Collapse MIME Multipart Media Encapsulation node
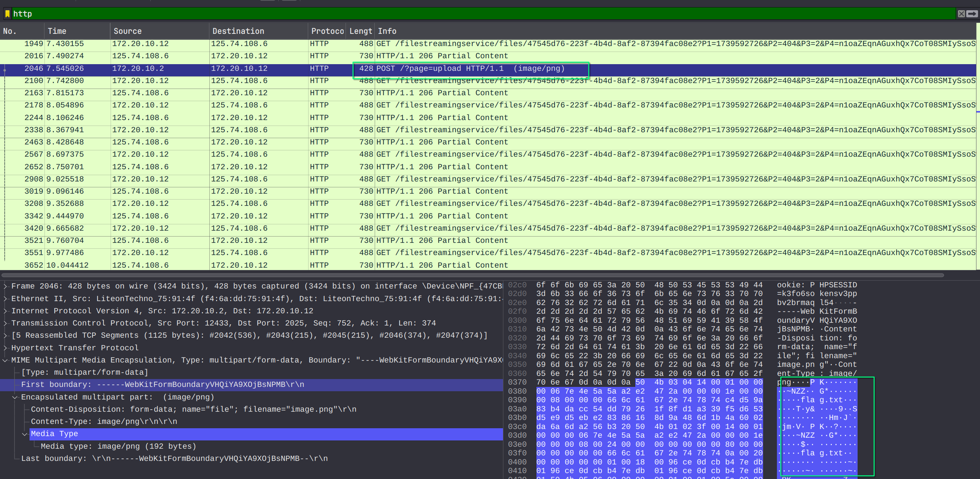The height and width of the screenshot is (479, 980). pyautogui.click(x=5, y=360)
